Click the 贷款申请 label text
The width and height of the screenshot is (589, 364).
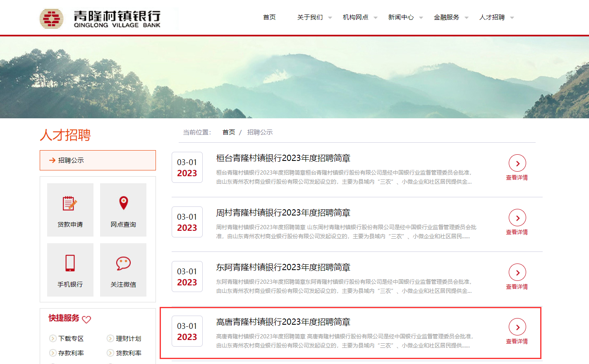coord(70,224)
